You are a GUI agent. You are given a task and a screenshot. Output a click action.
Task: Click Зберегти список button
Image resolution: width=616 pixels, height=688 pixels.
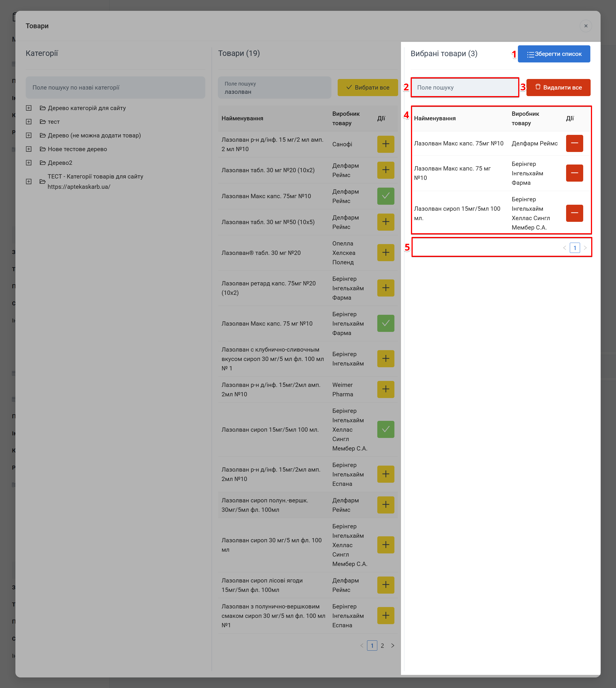coord(554,54)
